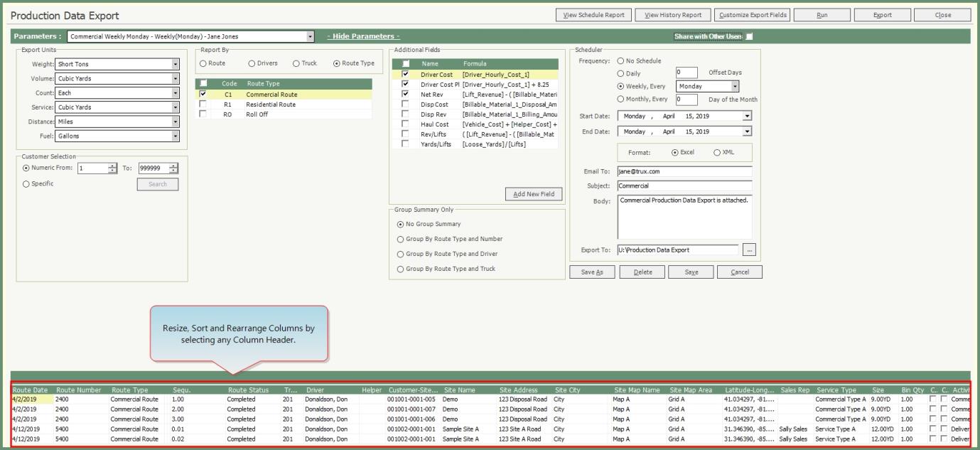Select Sample Site A in Site Name column
Image resolution: width=980 pixels, height=450 pixels.
click(461, 429)
